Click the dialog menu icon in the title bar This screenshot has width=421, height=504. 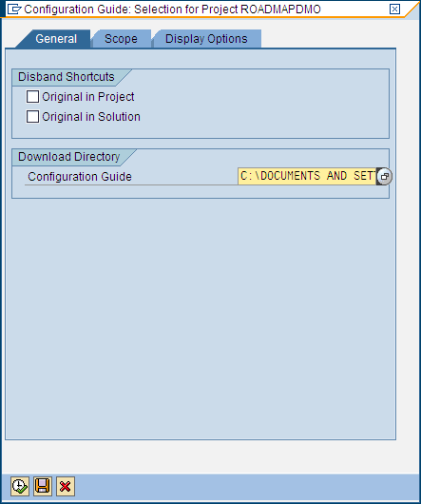(x=14, y=9)
